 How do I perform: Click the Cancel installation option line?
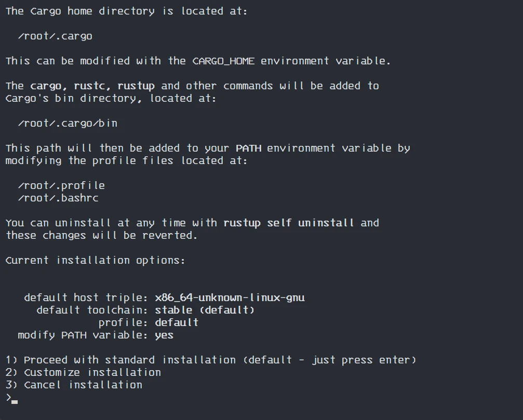pos(74,385)
